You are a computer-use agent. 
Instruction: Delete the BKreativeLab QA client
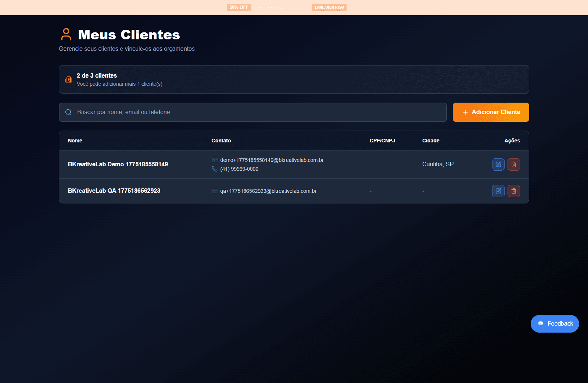[514, 191]
